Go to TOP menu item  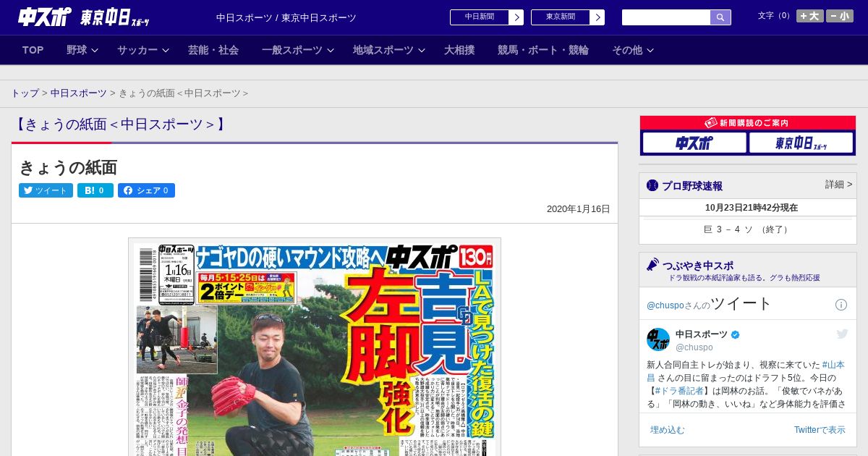point(33,50)
